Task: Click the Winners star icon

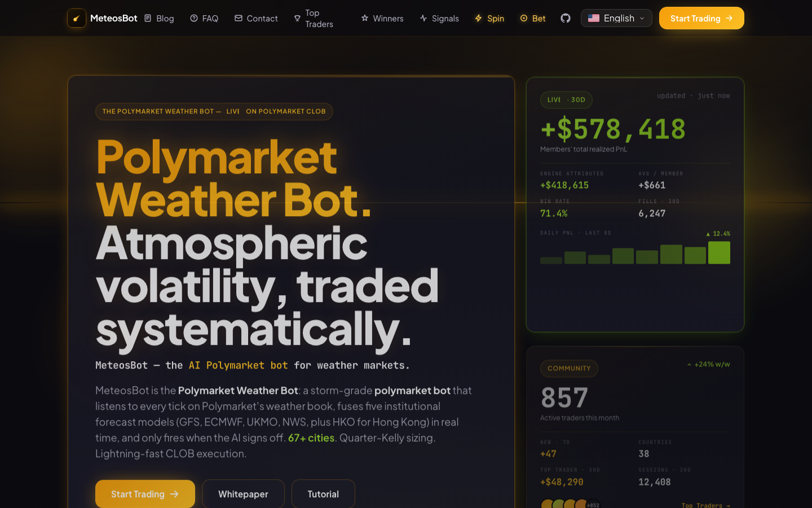Action: click(365, 18)
